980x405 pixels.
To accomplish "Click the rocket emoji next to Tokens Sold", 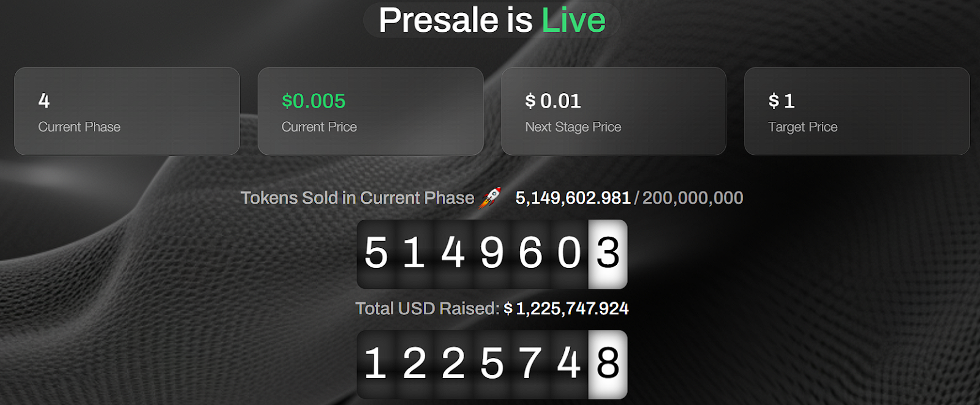I will tap(490, 197).
